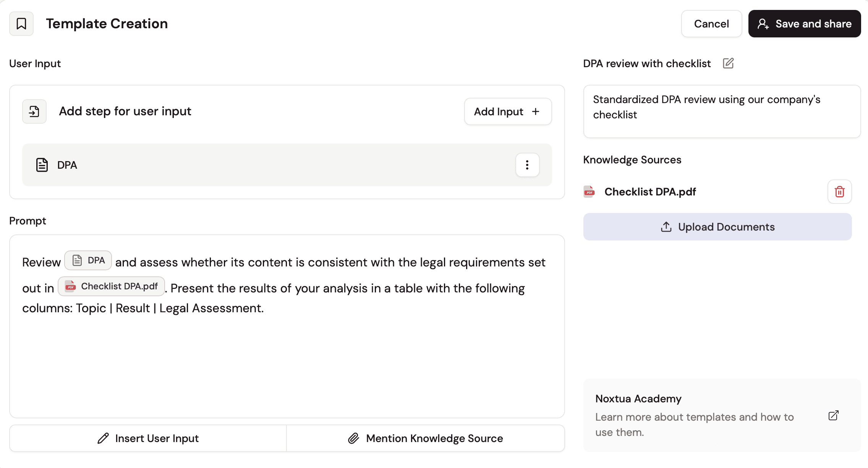868x468 pixels.
Task: Delete Checklist DPA.pdf with trash icon
Action: 839,192
